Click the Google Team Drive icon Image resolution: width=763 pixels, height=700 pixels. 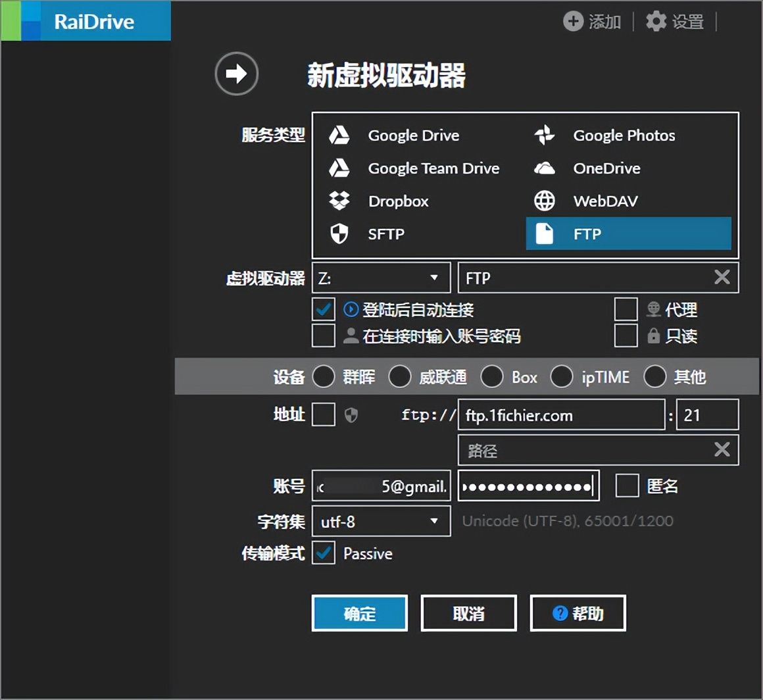[339, 168]
